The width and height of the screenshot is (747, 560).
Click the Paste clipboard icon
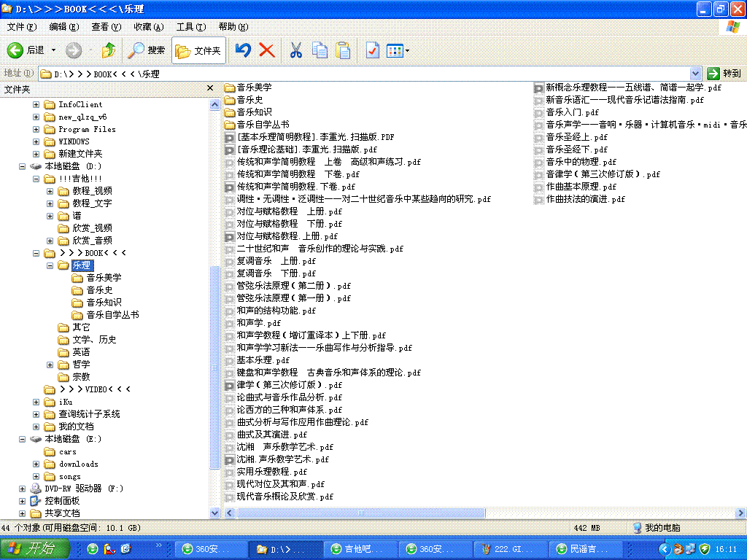pyautogui.click(x=343, y=50)
